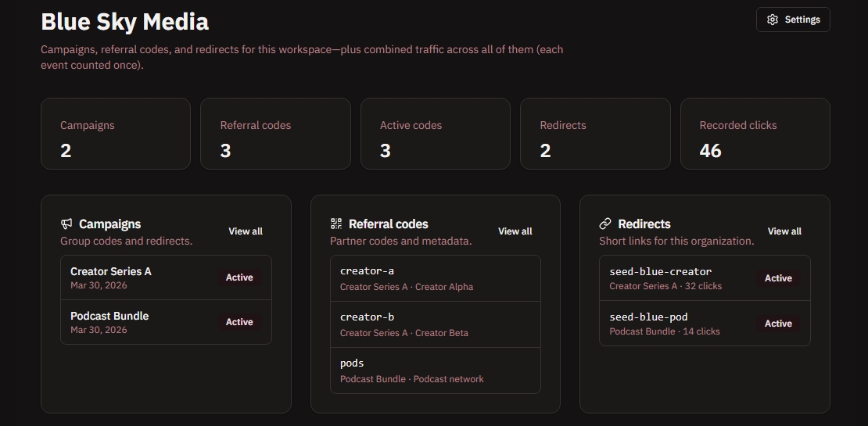Click the megaphone icon beside Campaigns heading
The width and height of the screenshot is (868, 426).
tap(66, 224)
